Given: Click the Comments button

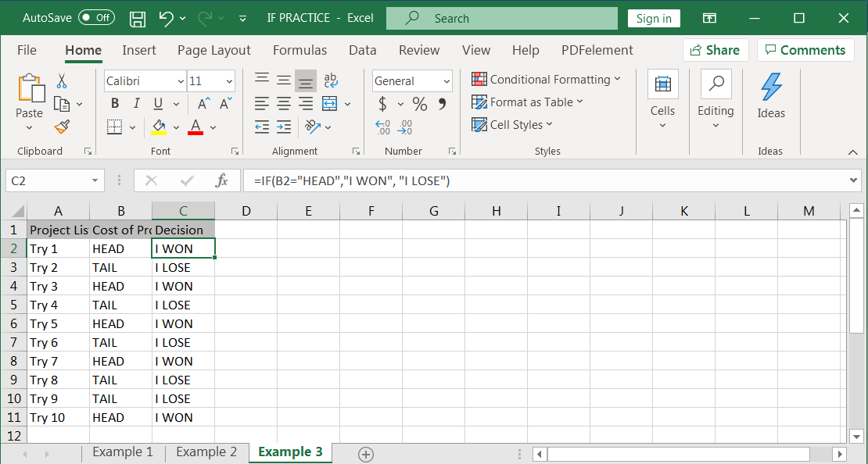Looking at the screenshot, I should tap(805, 50).
